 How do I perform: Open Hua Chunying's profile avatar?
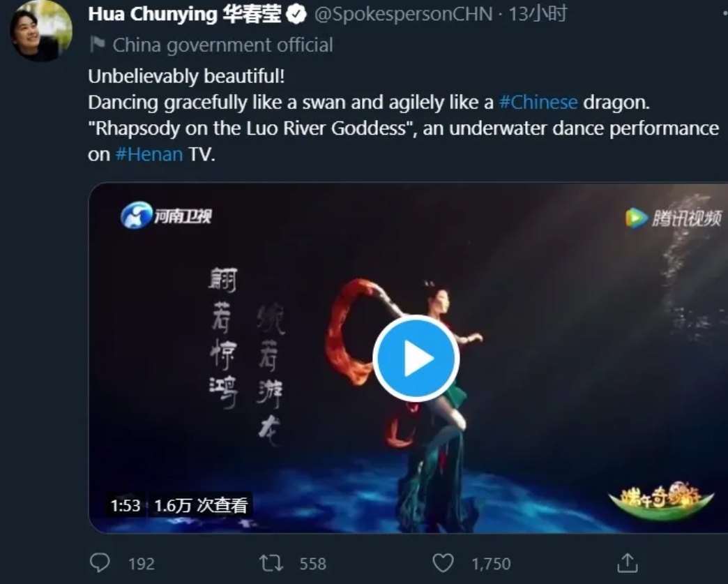[x=41, y=31]
